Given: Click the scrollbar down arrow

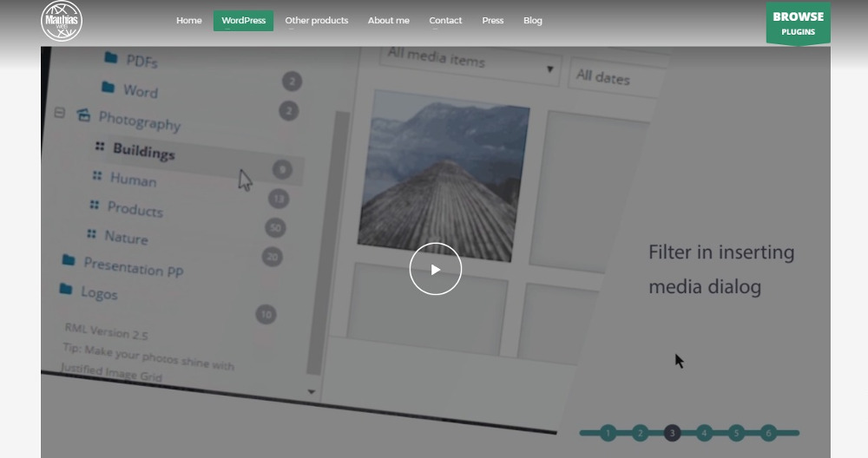Looking at the screenshot, I should point(312,391).
